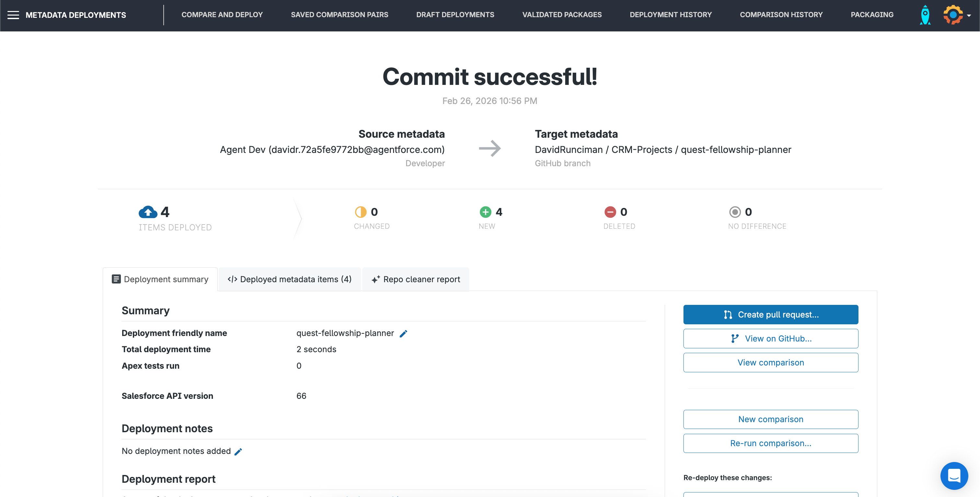Click the rocket launch icon in the top bar

pos(925,15)
